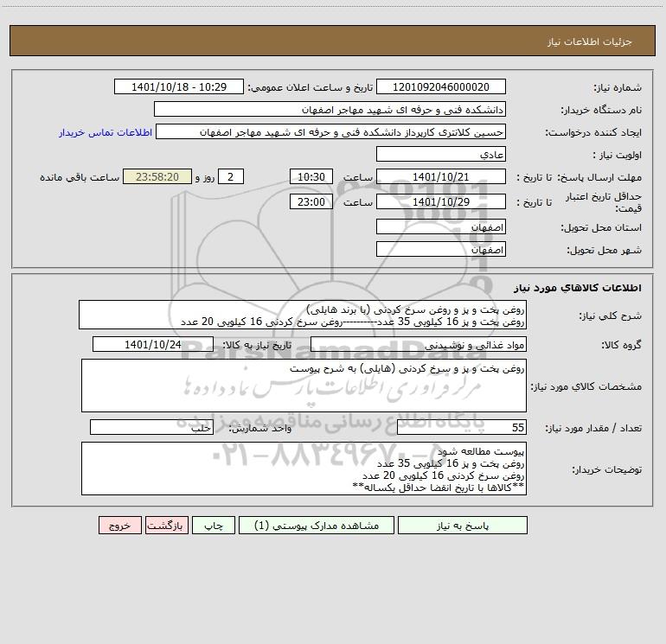Screen dimensions: 666x644
Task: Click price validity time 23:00
Action: 311,201
